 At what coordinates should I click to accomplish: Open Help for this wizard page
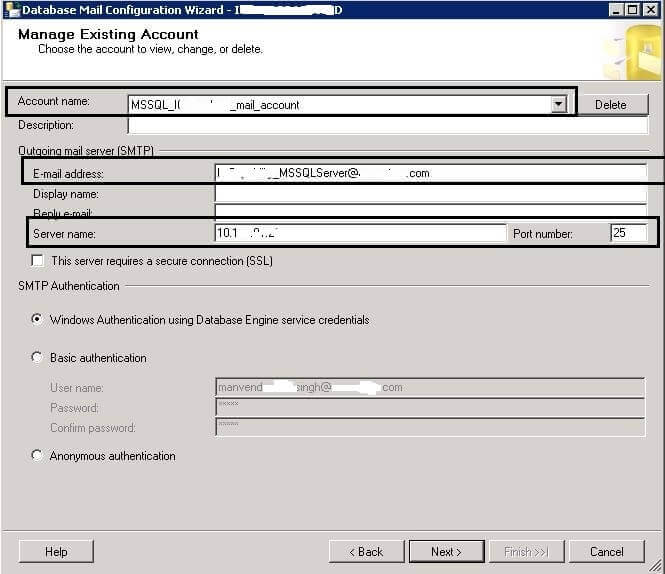coord(56,551)
